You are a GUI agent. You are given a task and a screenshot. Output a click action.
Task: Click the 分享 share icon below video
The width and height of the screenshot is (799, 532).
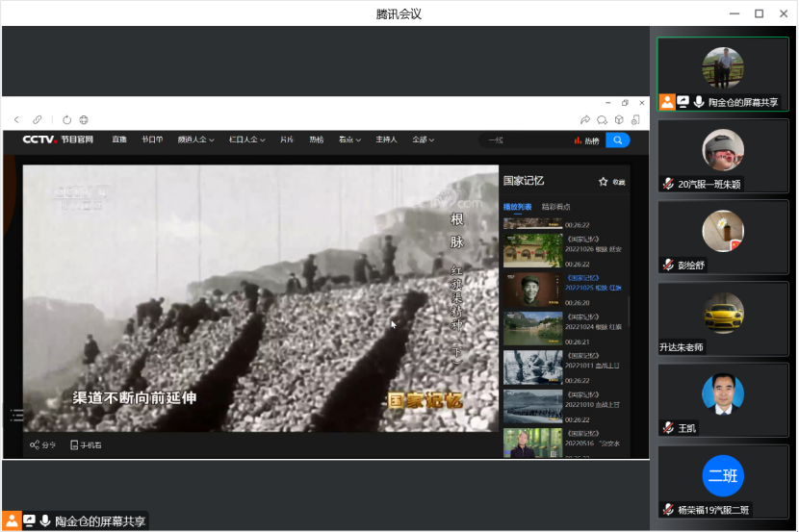point(42,444)
